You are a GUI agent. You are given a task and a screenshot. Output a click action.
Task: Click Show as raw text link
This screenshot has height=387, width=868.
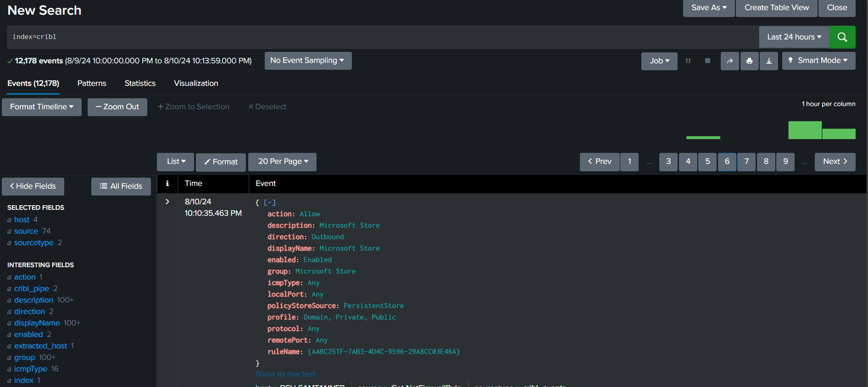[285, 374]
